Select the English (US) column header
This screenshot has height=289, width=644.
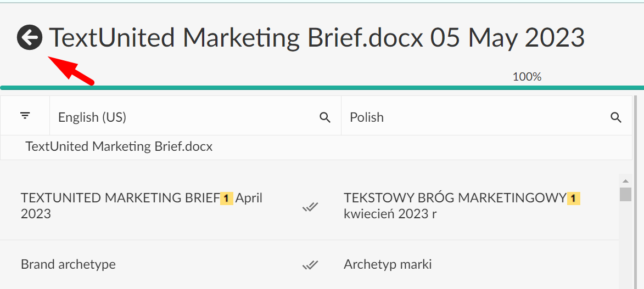pyautogui.click(x=92, y=117)
